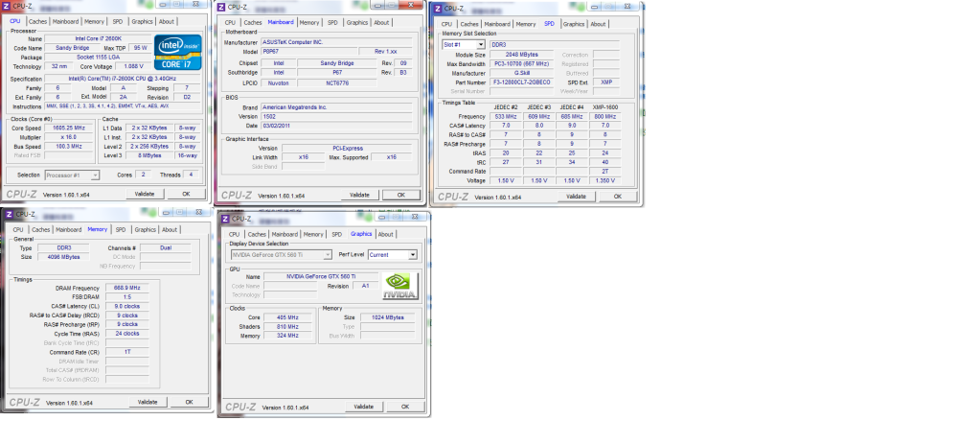Viewport: 980px width, 444px height.
Task: Click the PC3-10700 (667 MHz) max bandwidth value
Action: 519,64
